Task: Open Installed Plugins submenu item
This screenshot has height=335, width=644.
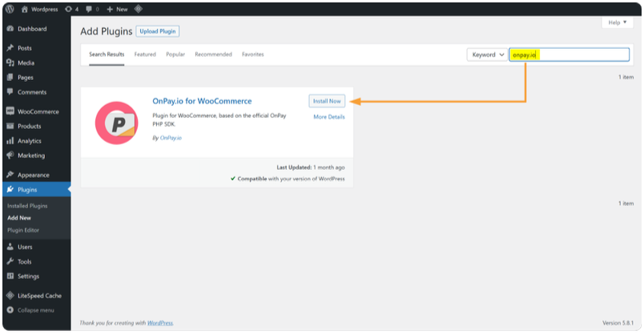Action: [x=27, y=206]
